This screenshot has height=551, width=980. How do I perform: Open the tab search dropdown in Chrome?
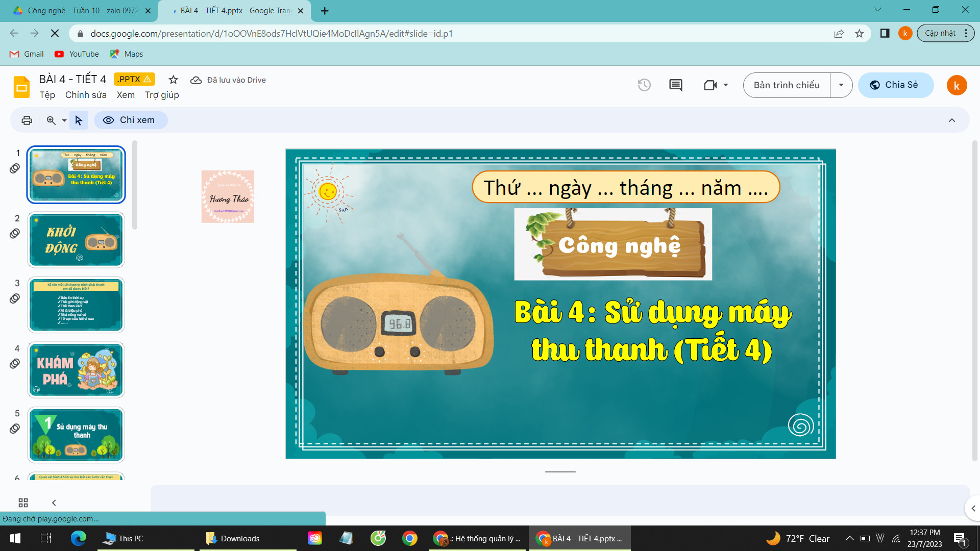pos(877,10)
